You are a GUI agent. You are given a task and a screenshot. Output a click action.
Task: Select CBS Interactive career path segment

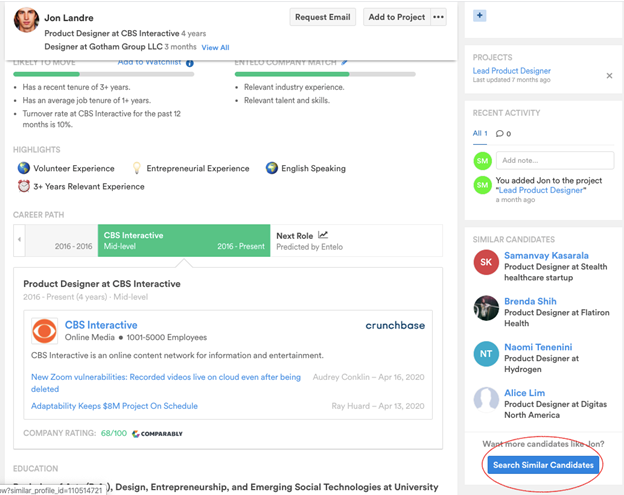point(184,240)
